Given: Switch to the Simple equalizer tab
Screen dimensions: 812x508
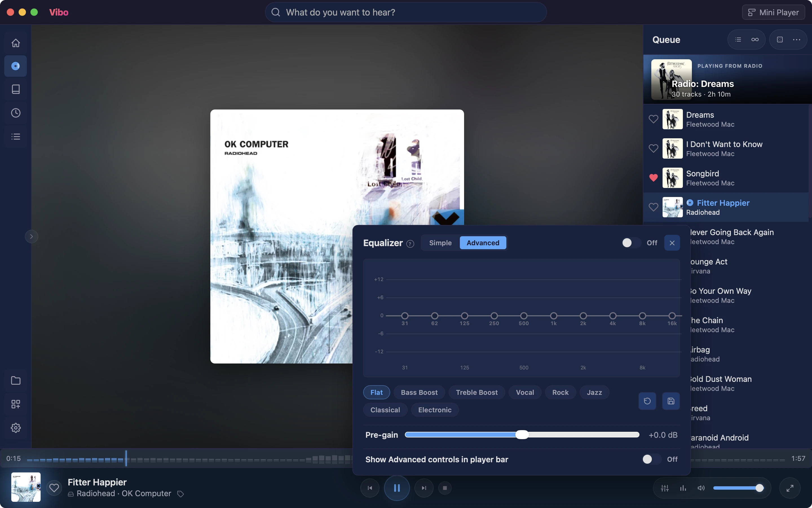Looking at the screenshot, I should (440, 243).
